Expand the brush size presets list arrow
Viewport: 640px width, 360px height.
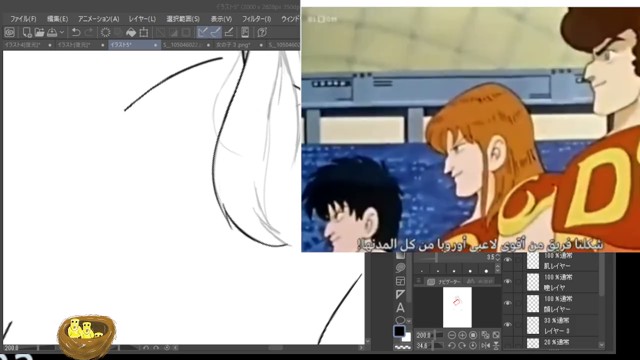(x=497, y=268)
